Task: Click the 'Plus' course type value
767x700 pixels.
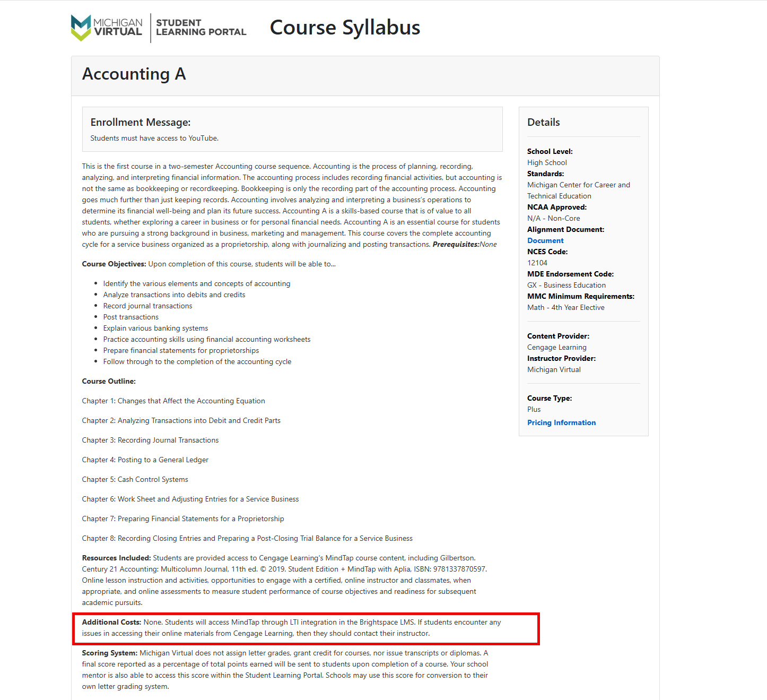Action: [x=534, y=409]
